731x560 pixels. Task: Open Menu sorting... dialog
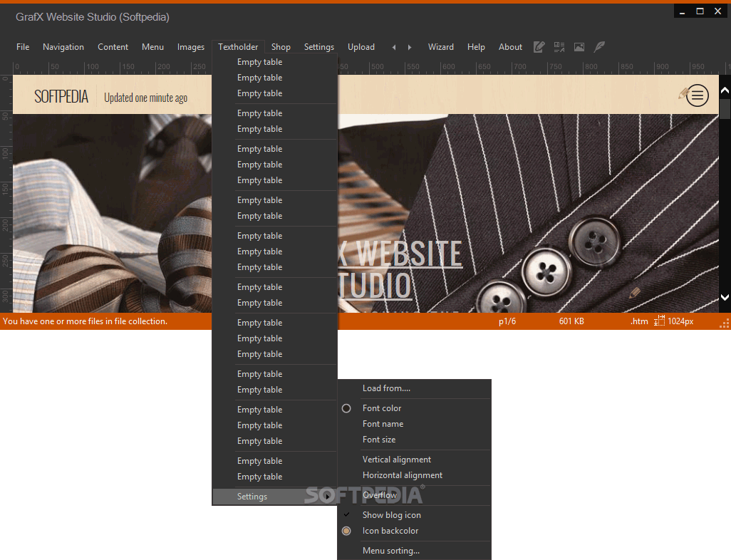414,551
